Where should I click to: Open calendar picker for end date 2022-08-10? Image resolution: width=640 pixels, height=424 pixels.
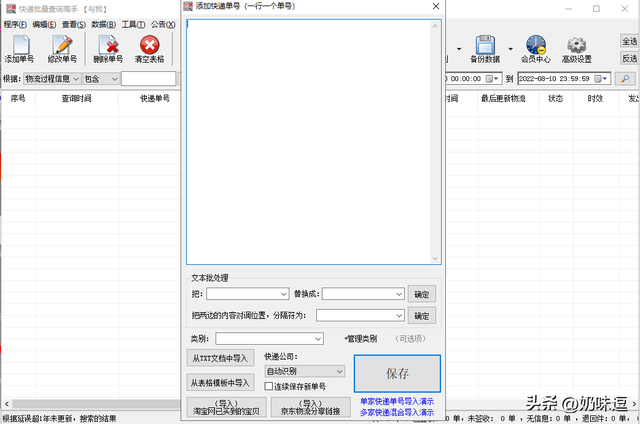[x=600, y=79]
